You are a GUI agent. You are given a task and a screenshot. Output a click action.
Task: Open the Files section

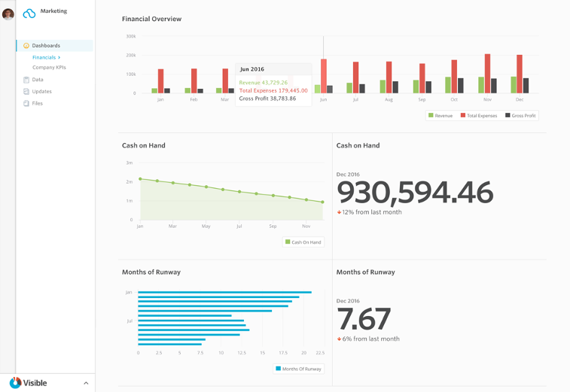[x=38, y=104]
